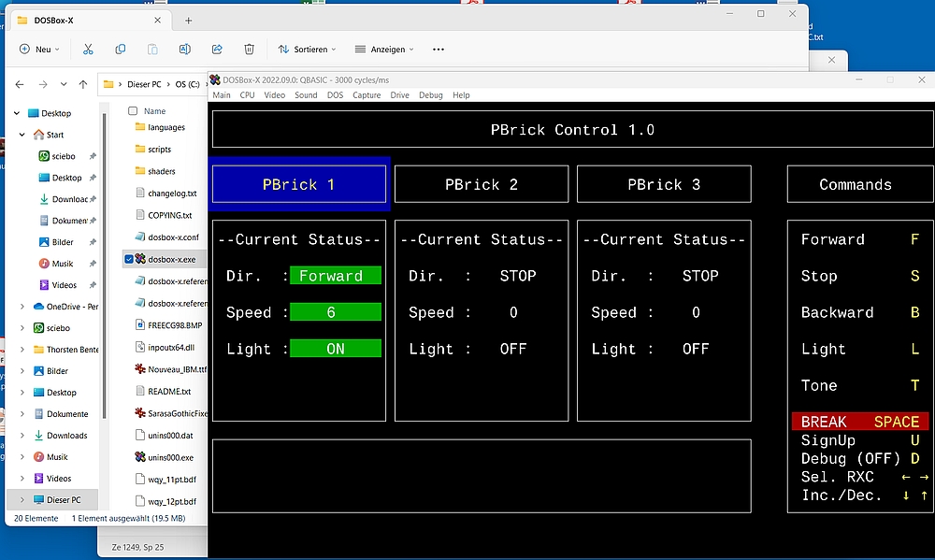
Task: Click the Delete trash icon in Explorer
Action: click(x=250, y=50)
